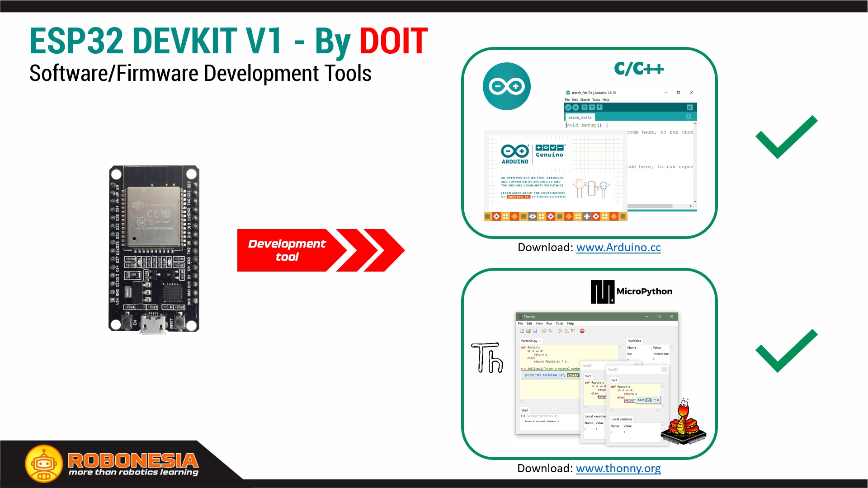
Task: Click the Thonny Step into icon
Action: coord(566,331)
